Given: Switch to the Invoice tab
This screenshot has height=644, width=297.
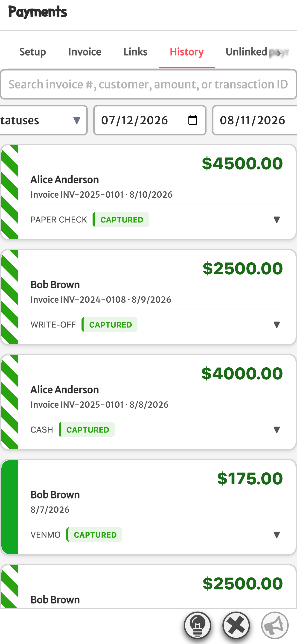Looking at the screenshot, I should point(85,52).
